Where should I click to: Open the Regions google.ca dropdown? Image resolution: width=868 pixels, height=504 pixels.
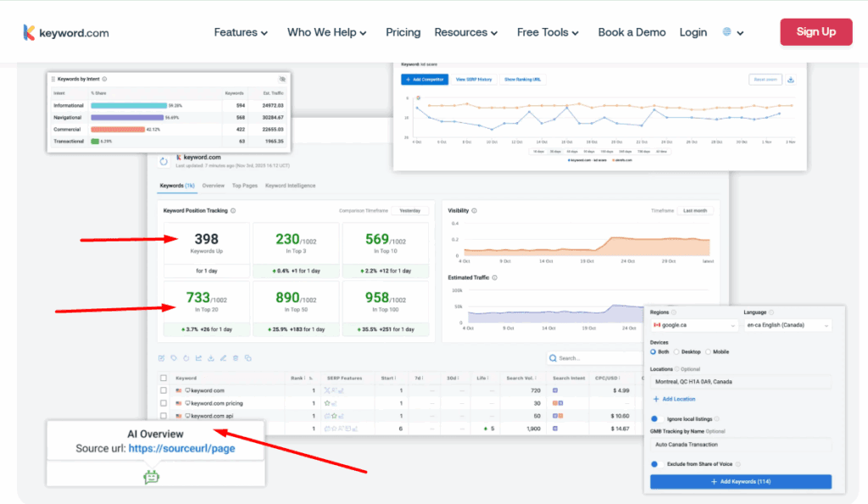693,324
